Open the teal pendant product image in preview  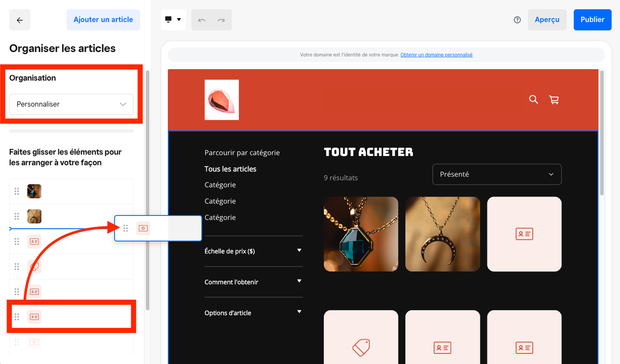pos(361,234)
